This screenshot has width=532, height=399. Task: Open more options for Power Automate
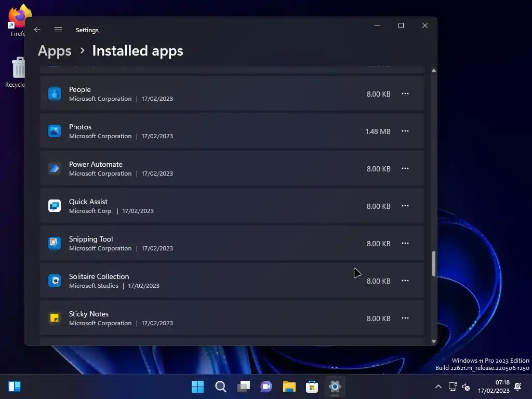point(405,168)
